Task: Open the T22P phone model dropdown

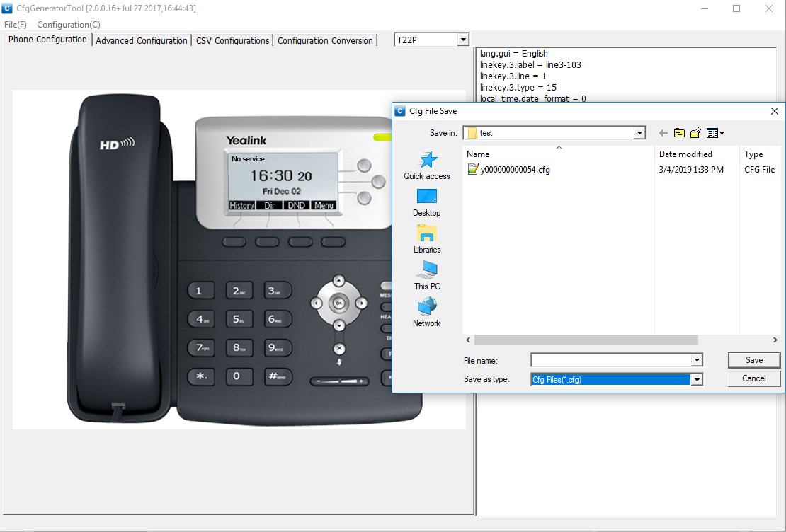Action: [x=463, y=40]
